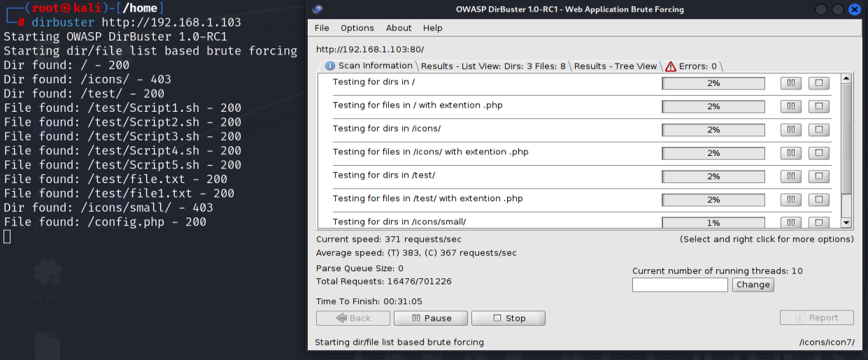Pause the 'dirs in /' scan row
The image size is (868, 360).
point(791,83)
